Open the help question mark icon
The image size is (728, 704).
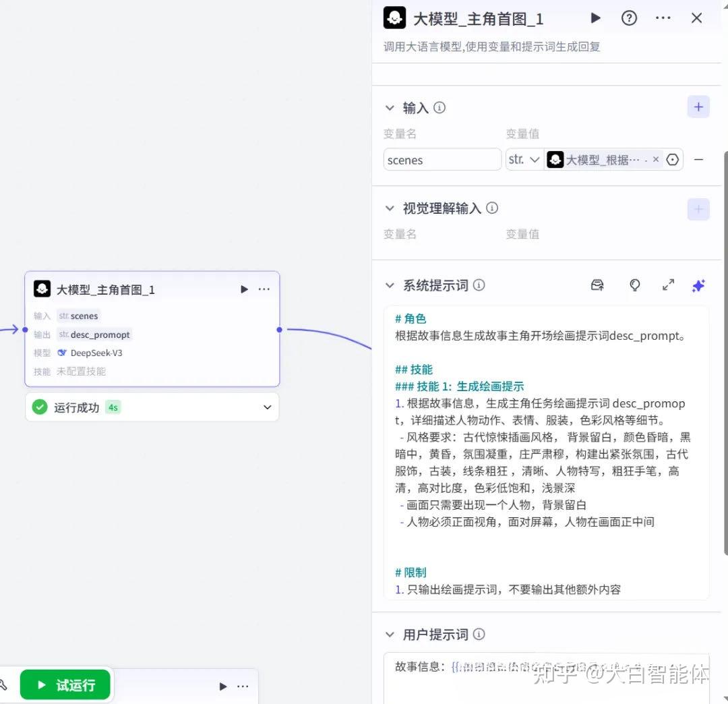coord(629,18)
